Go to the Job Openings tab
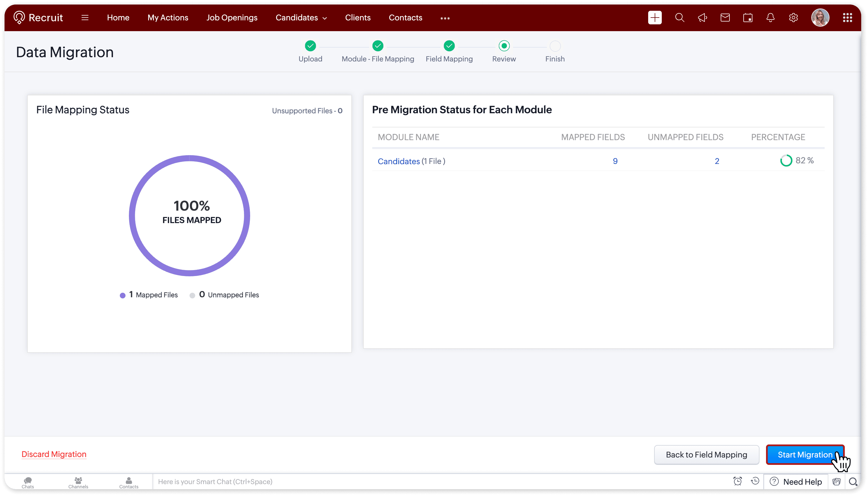Screen dimensions: 868x496 [x=232, y=18]
